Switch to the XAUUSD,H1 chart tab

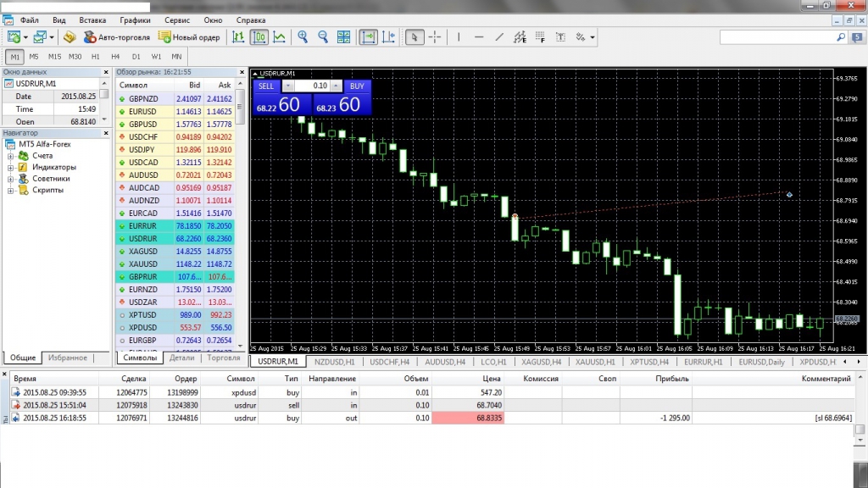pyautogui.click(x=595, y=362)
